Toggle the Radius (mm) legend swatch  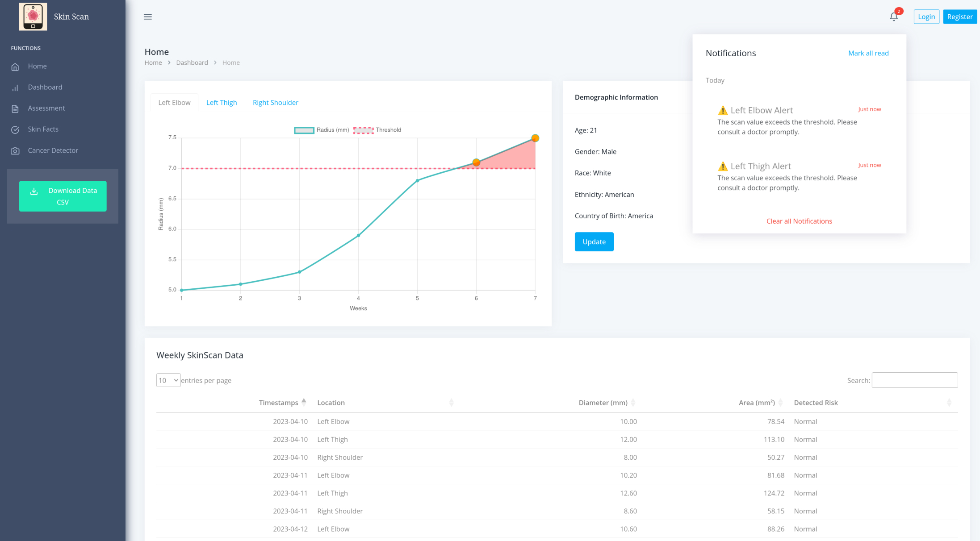pyautogui.click(x=304, y=130)
